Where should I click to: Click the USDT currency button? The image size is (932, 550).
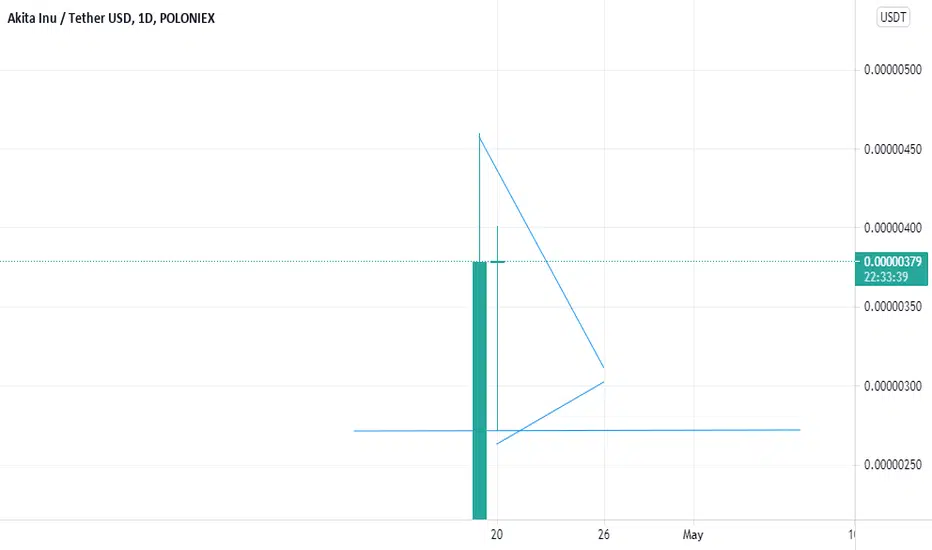(893, 17)
